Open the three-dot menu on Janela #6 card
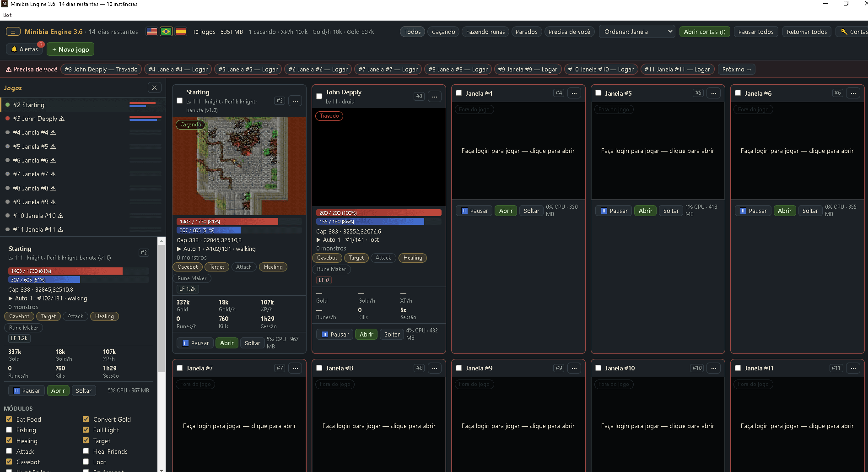Image resolution: width=868 pixels, height=472 pixels. click(x=853, y=93)
